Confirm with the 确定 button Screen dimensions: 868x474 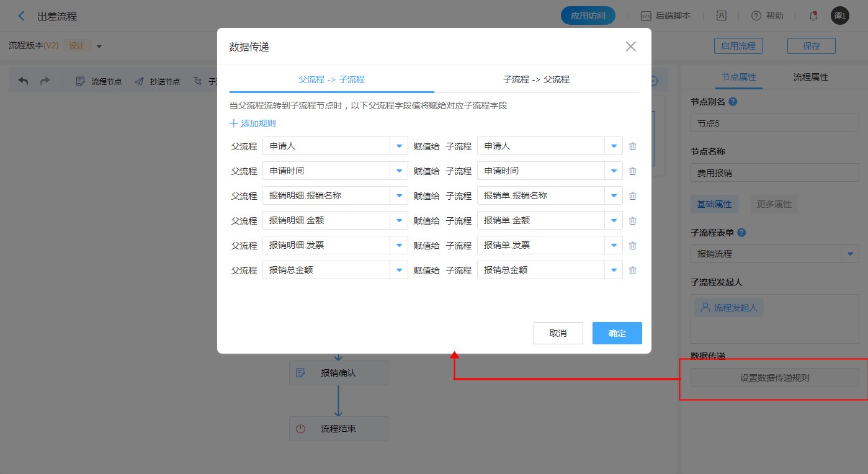(617, 333)
